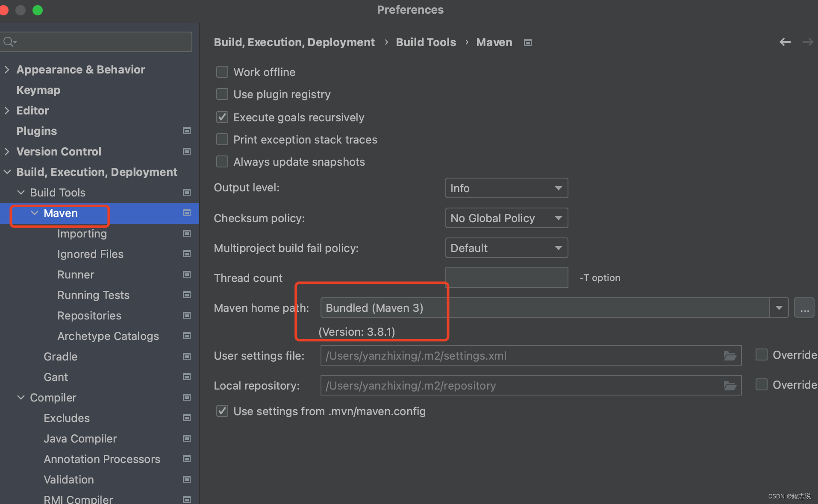Click the Thread count input field
The width and height of the screenshot is (818, 504).
(506, 278)
